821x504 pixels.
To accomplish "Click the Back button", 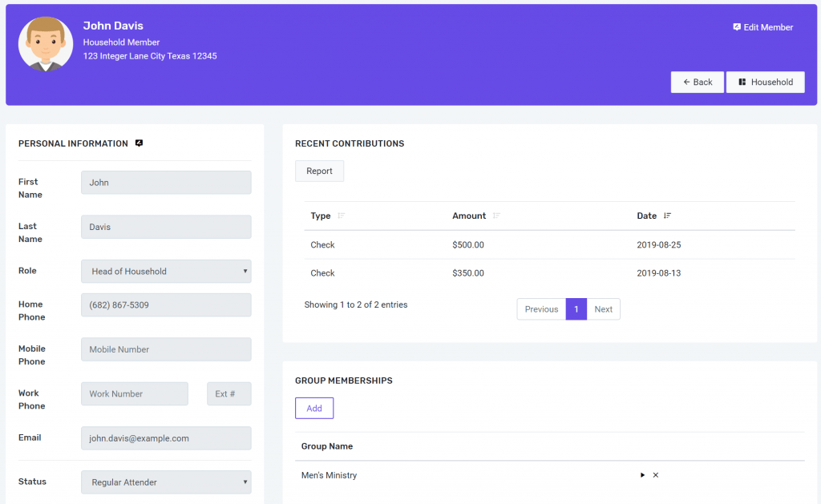I will tap(697, 82).
